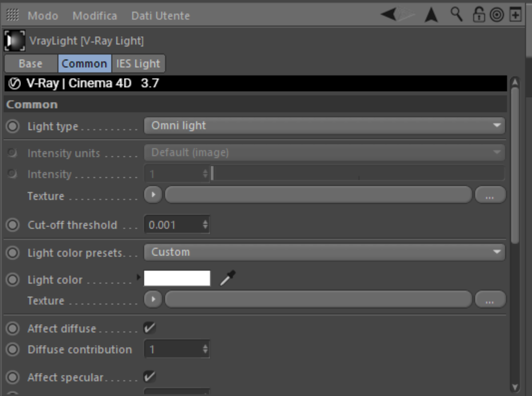
Task: Click the up arrow navigation icon
Action: [x=431, y=15]
